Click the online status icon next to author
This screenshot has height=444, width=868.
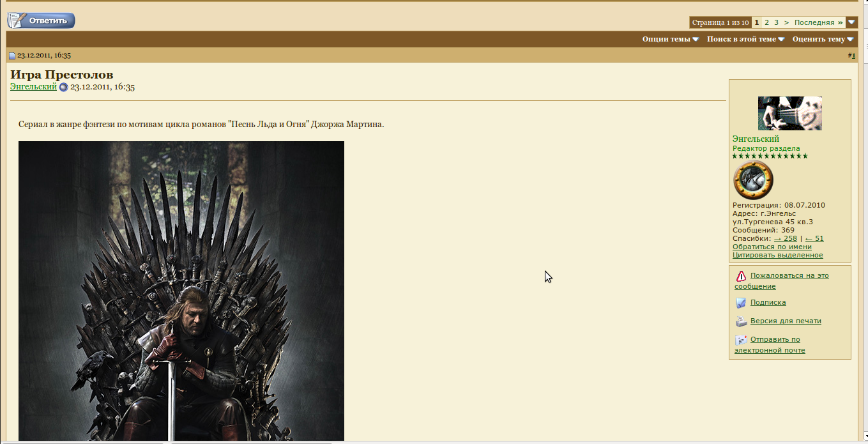point(63,88)
